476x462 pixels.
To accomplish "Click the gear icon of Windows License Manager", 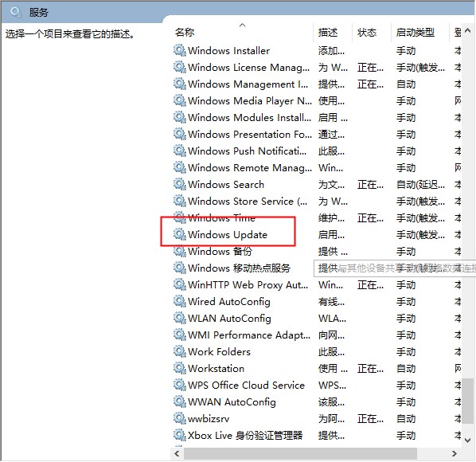I will click(179, 67).
